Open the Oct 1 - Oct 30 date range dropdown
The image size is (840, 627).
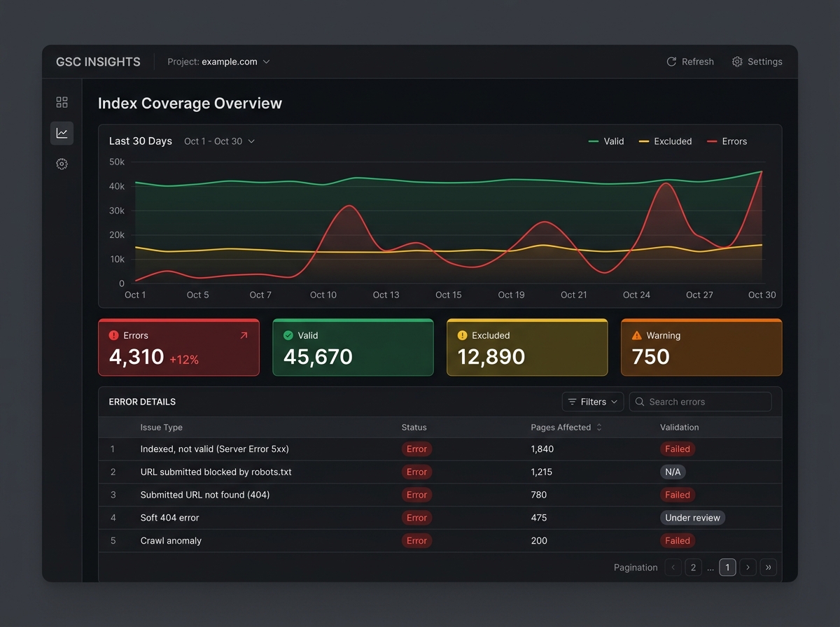coord(219,141)
